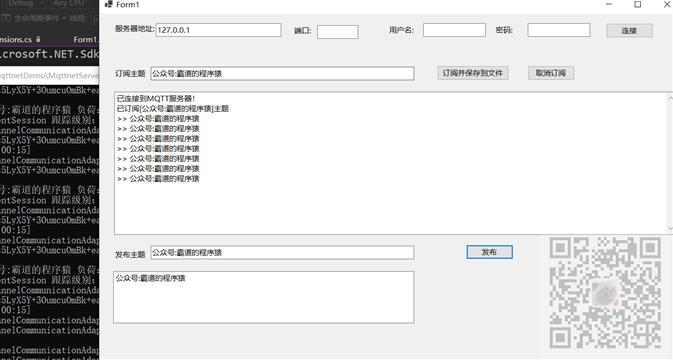Focus the port (端口) input field

click(x=337, y=32)
